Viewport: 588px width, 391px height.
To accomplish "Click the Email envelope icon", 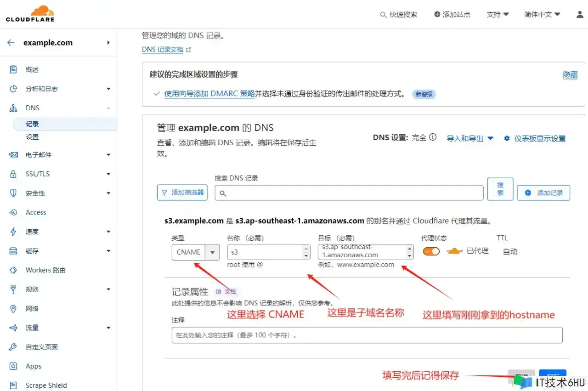I will [13, 155].
